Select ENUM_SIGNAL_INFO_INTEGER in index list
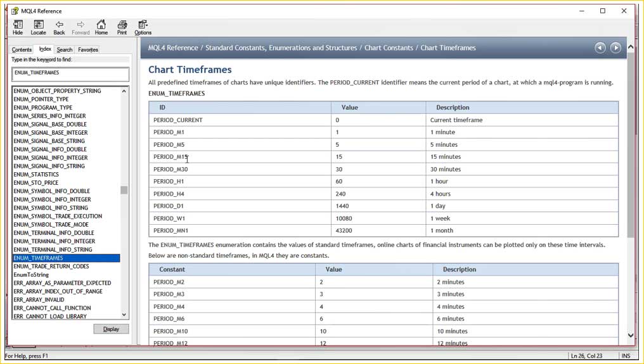This screenshot has height=364, width=644. 51,158
